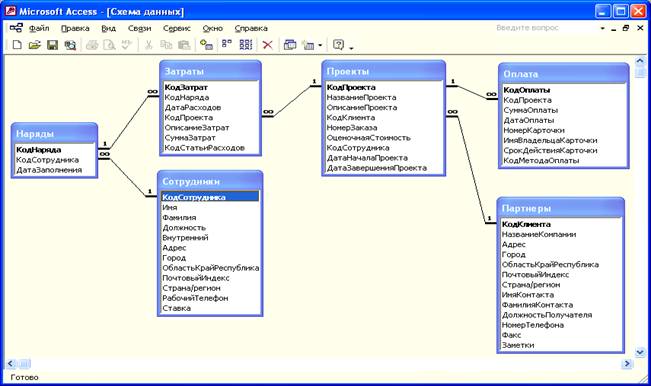Click the red X Clear Layout icon
This screenshot has width=651, height=386.
point(268,45)
